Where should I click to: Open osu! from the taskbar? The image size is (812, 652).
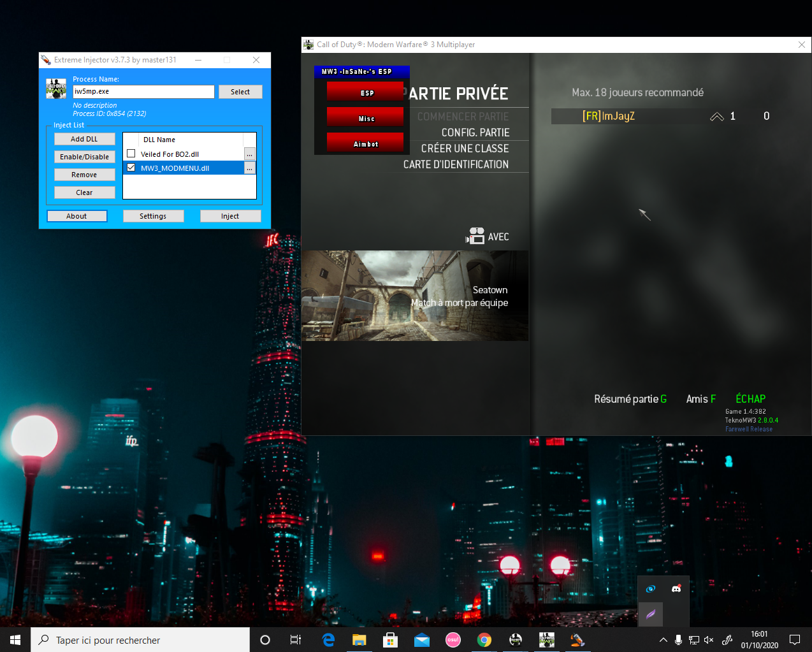pos(453,640)
